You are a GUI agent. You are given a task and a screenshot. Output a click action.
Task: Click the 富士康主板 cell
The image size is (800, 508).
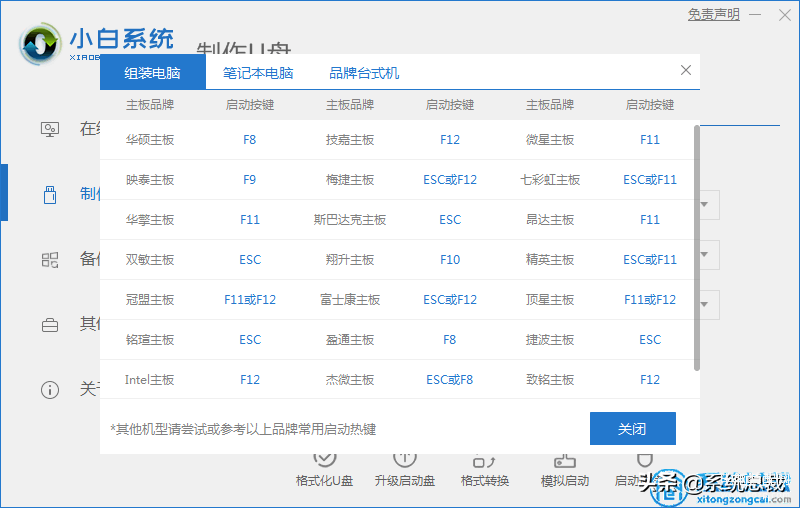pos(350,300)
